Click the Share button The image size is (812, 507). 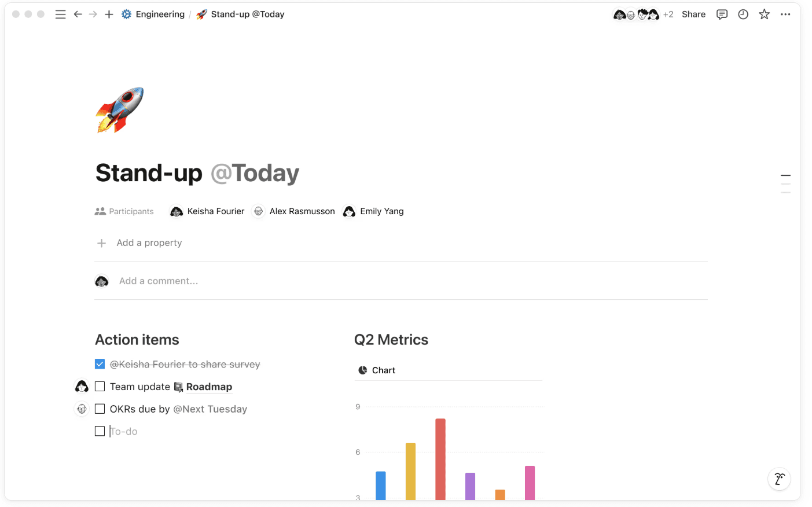[x=693, y=14]
